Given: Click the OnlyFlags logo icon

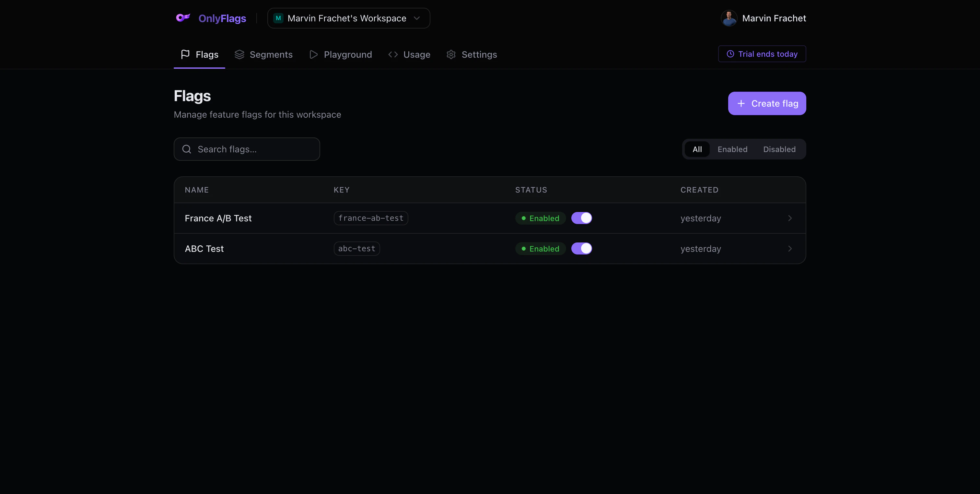Looking at the screenshot, I should click(x=182, y=18).
